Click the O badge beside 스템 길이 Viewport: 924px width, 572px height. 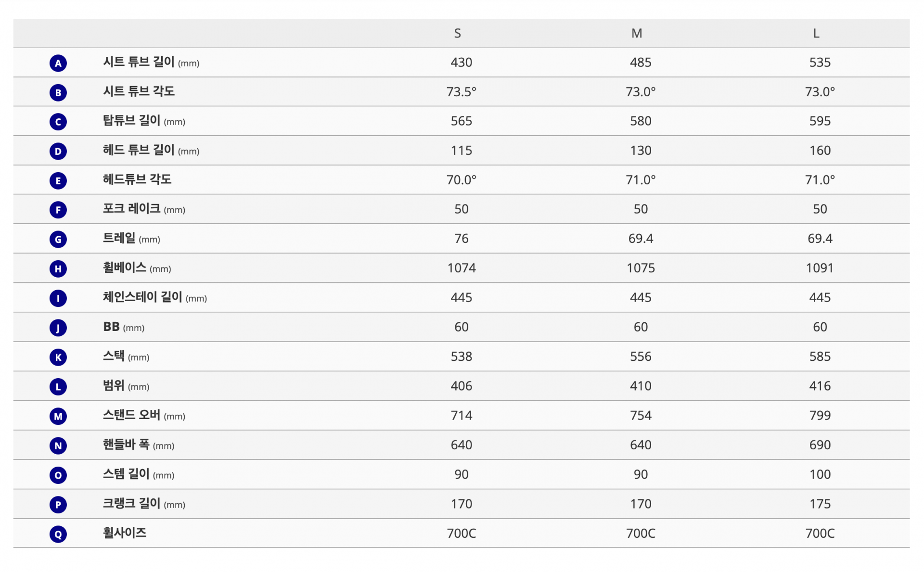(x=58, y=475)
